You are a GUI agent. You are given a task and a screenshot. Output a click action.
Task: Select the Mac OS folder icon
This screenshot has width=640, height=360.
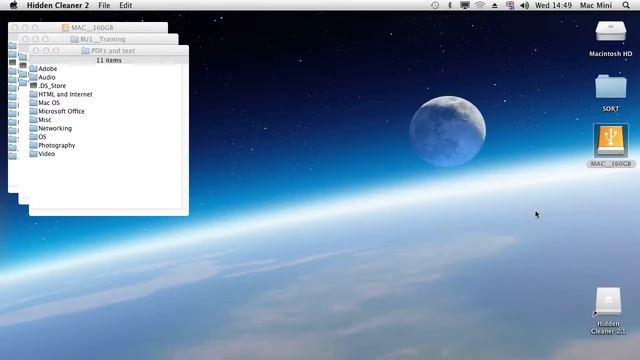click(33, 102)
